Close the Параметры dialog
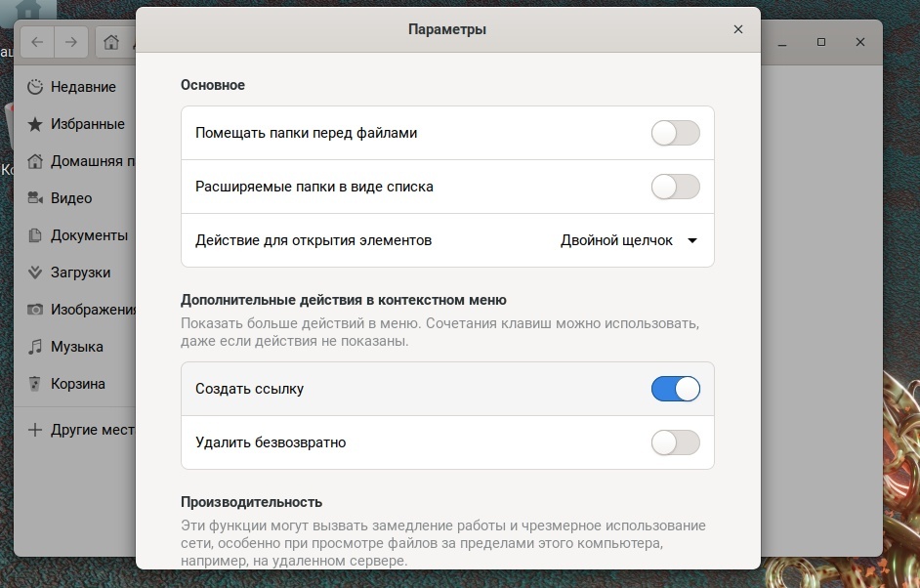920x588 pixels. tap(738, 29)
